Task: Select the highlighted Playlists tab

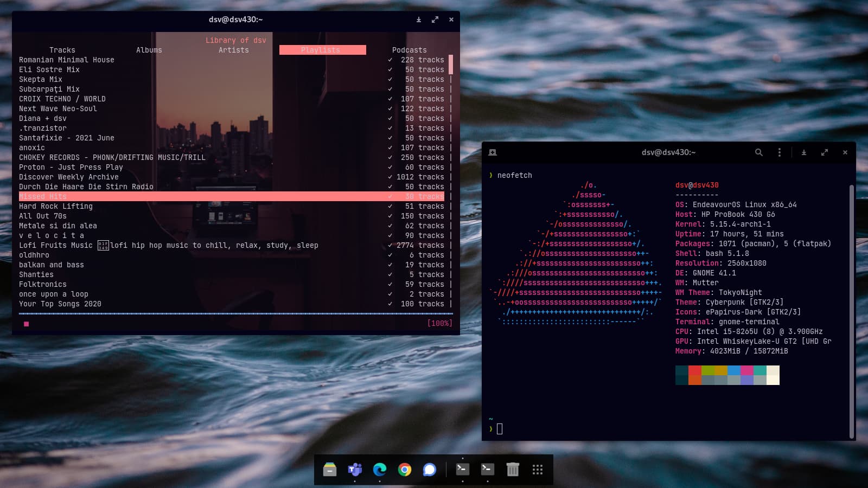Action: (x=322, y=50)
